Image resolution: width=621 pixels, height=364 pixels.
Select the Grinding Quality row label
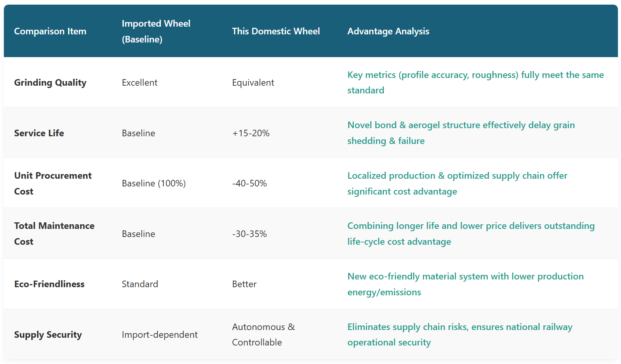coord(50,83)
